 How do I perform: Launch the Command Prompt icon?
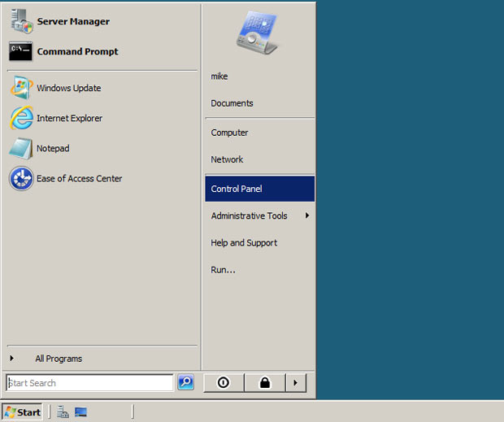click(20, 51)
